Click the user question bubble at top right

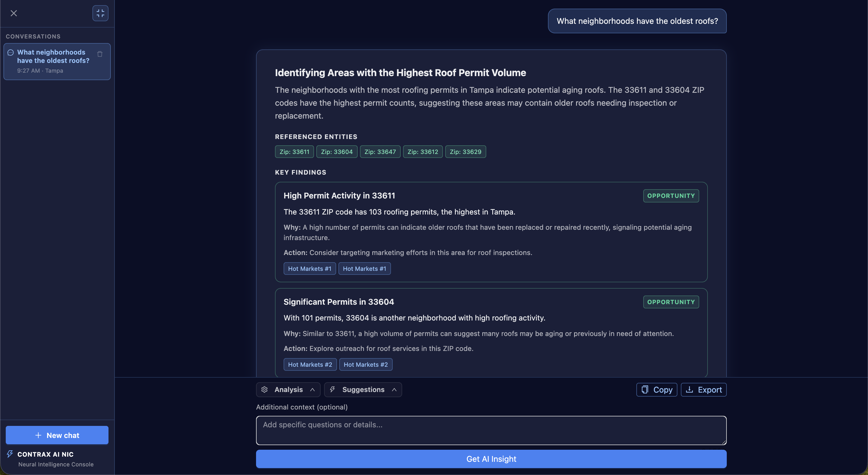point(637,21)
